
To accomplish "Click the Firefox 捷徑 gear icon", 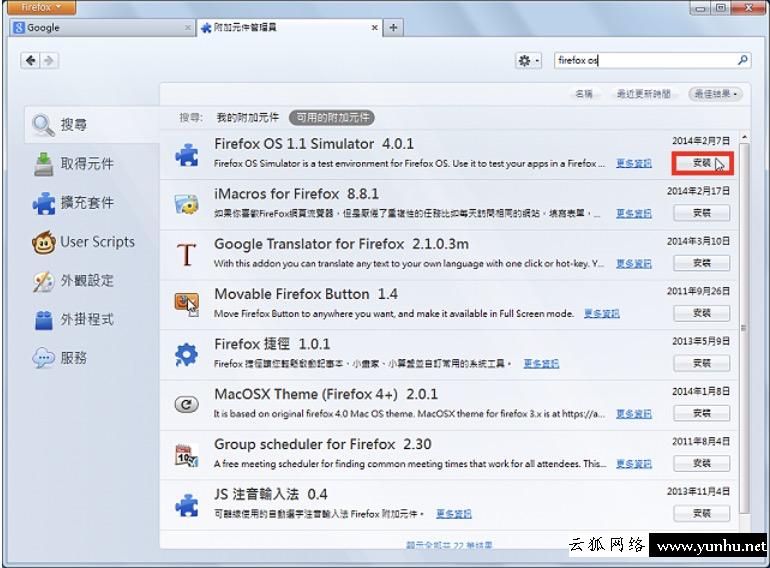I will click(x=187, y=354).
